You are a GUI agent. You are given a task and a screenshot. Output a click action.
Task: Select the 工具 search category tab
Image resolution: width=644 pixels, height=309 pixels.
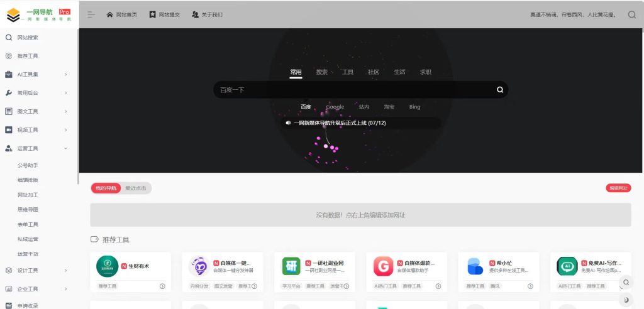tap(348, 72)
